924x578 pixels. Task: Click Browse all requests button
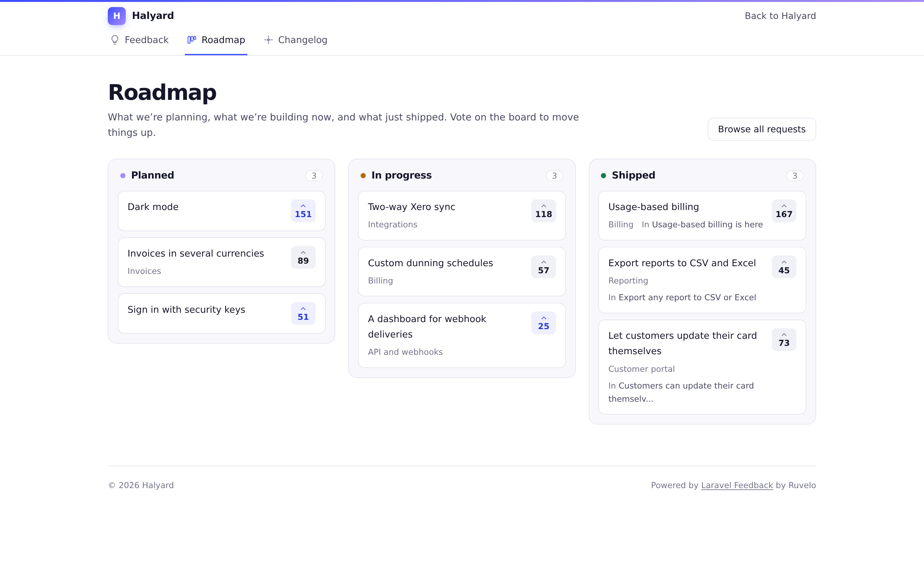(762, 129)
